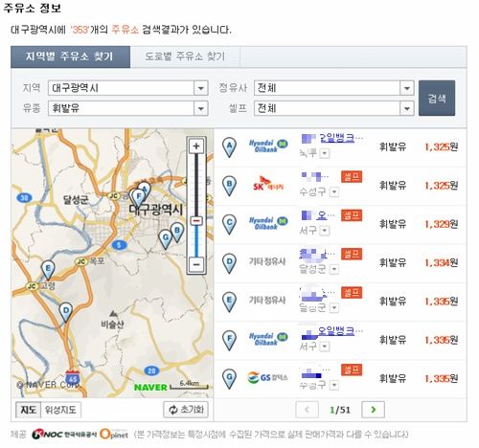Click list pin A in results
This screenshot has height=448, width=479.
(229, 147)
